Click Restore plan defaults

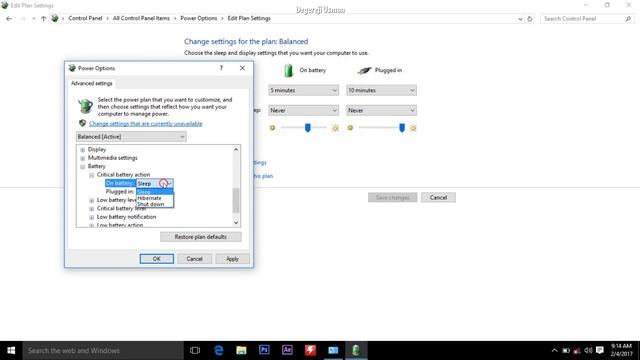coord(200,237)
